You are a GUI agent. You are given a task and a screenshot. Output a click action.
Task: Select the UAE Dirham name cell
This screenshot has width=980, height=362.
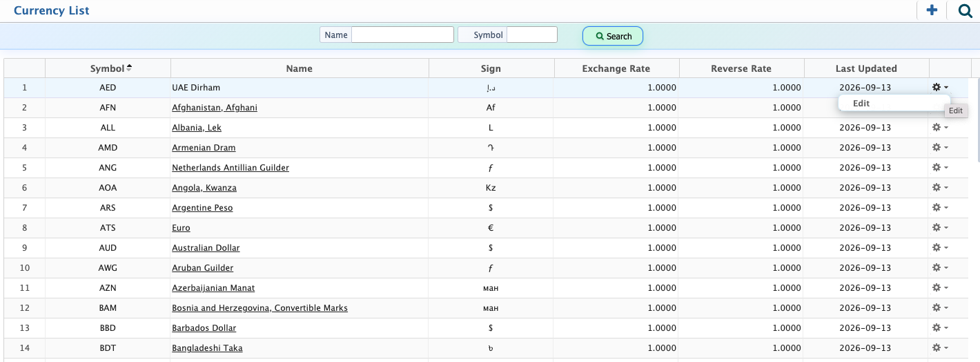(300, 88)
